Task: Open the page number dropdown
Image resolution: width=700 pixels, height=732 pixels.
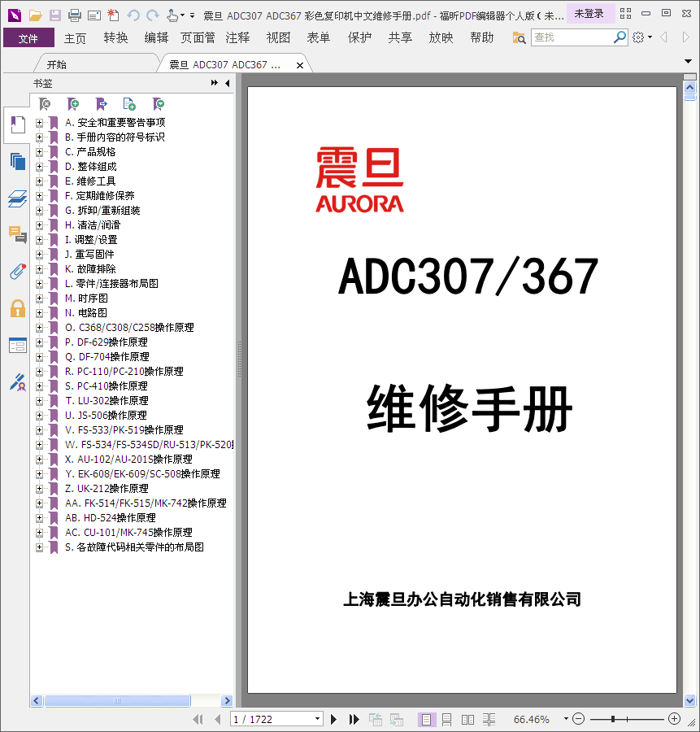Action: point(317,719)
